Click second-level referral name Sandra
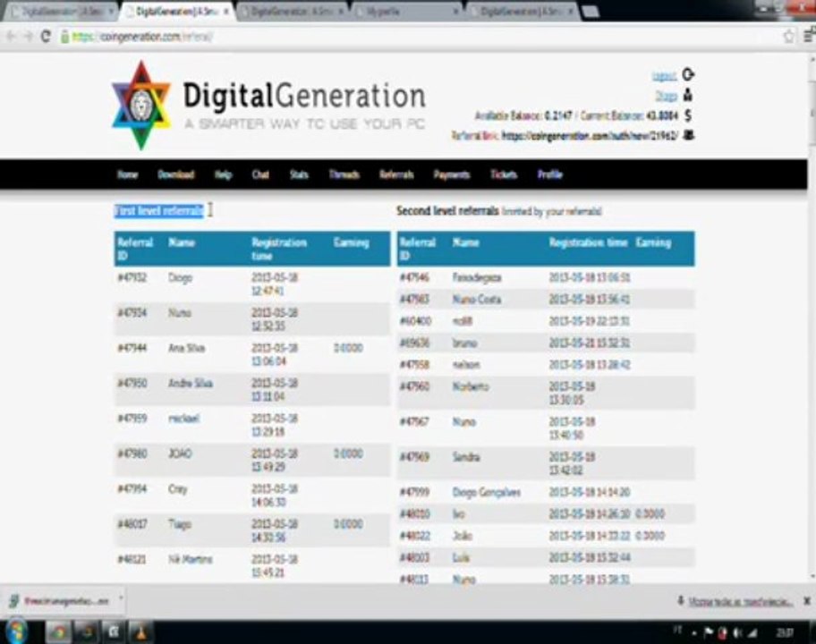The width and height of the screenshot is (816, 644). [466, 457]
